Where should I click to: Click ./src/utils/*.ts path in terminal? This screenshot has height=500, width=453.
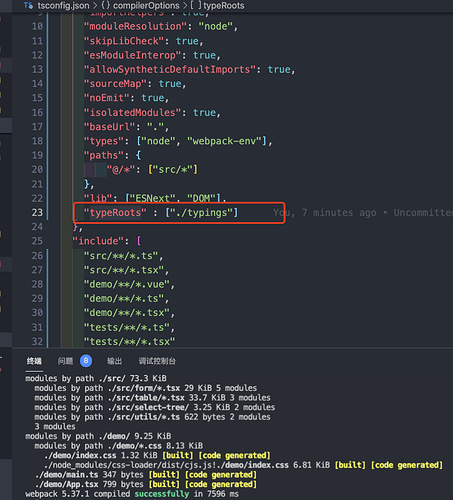[144, 417]
